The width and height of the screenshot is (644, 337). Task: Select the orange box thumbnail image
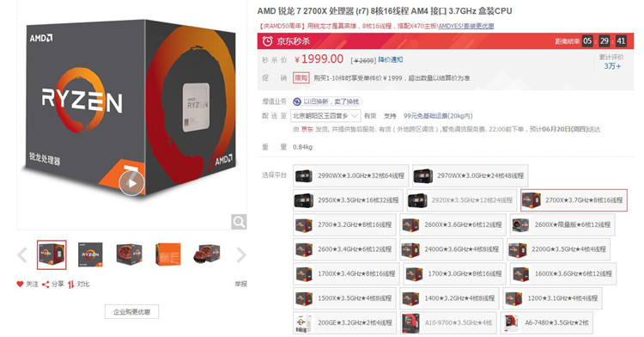point(168,254)
